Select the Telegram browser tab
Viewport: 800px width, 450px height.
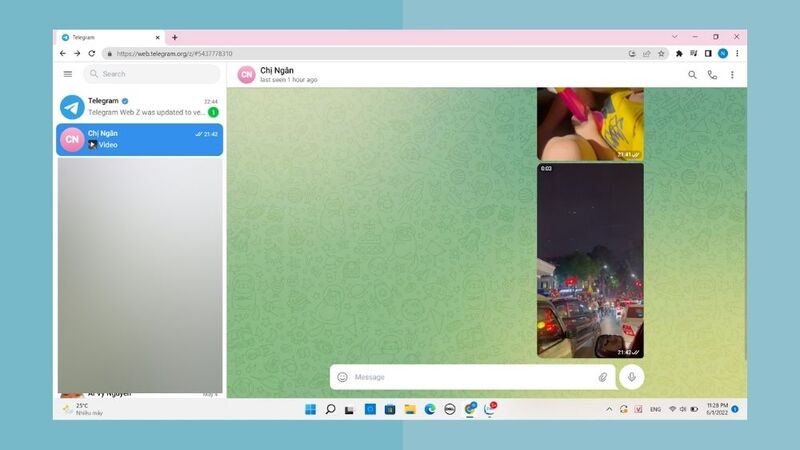(x=107, y=37)
